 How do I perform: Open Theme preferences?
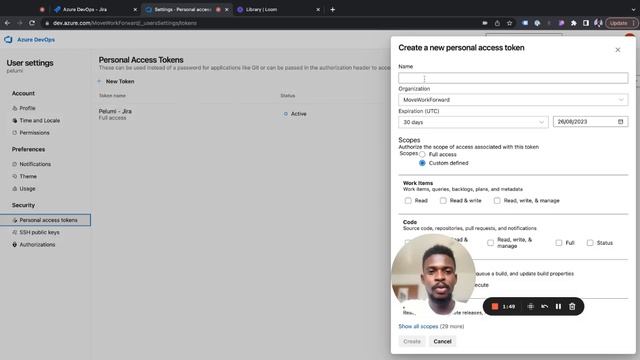(28, 176)
